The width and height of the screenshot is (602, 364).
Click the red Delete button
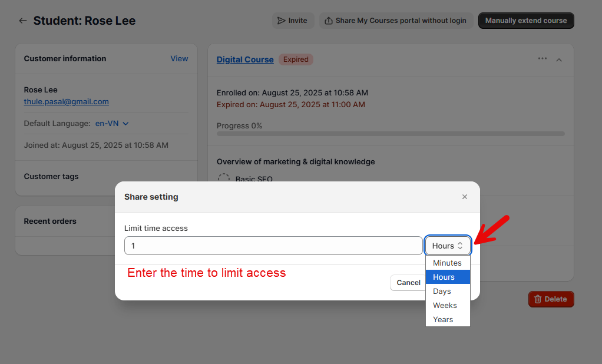pyautogui.click(x=551, y=299)
